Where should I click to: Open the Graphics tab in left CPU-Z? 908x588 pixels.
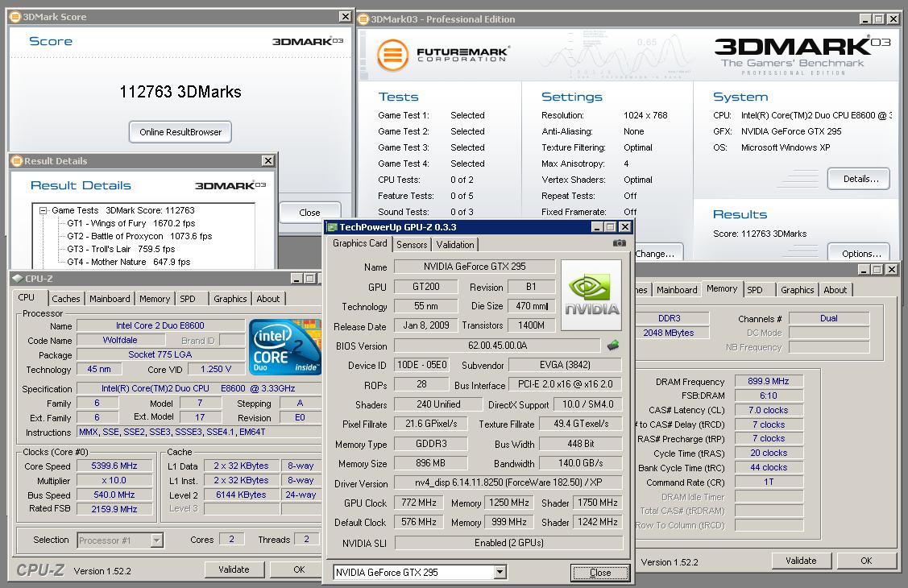230,299
